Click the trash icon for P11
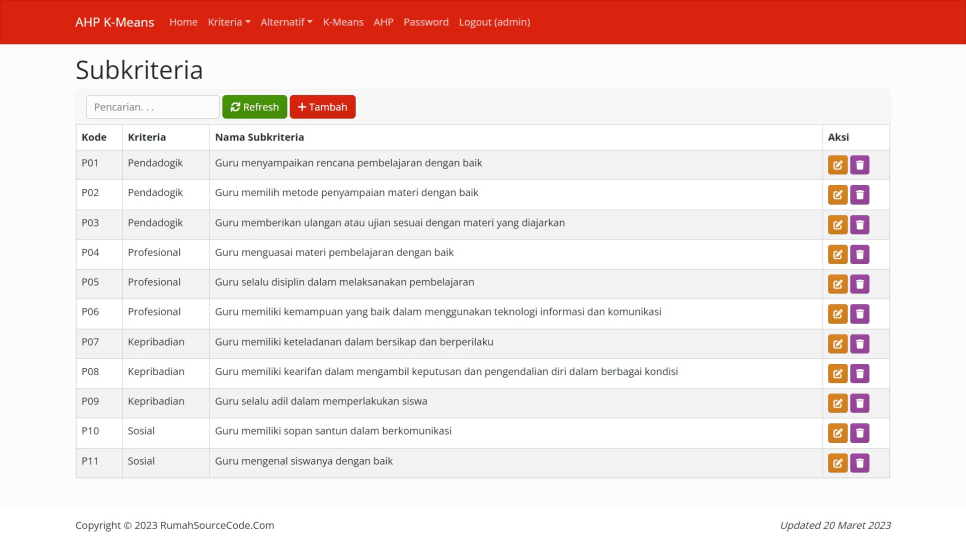 point(859,463)
